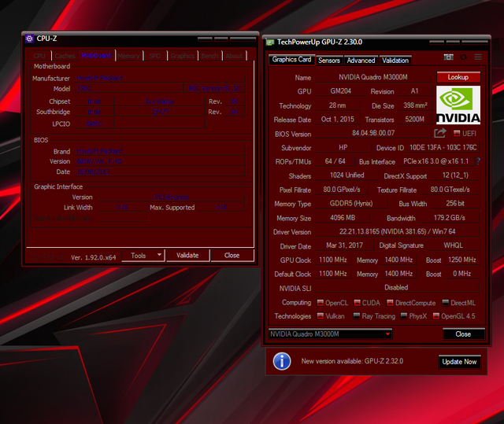This screenshot has height=424, width=504.
Task: Switch to the Advanced tab in GPU-Z
Action: 361,61
